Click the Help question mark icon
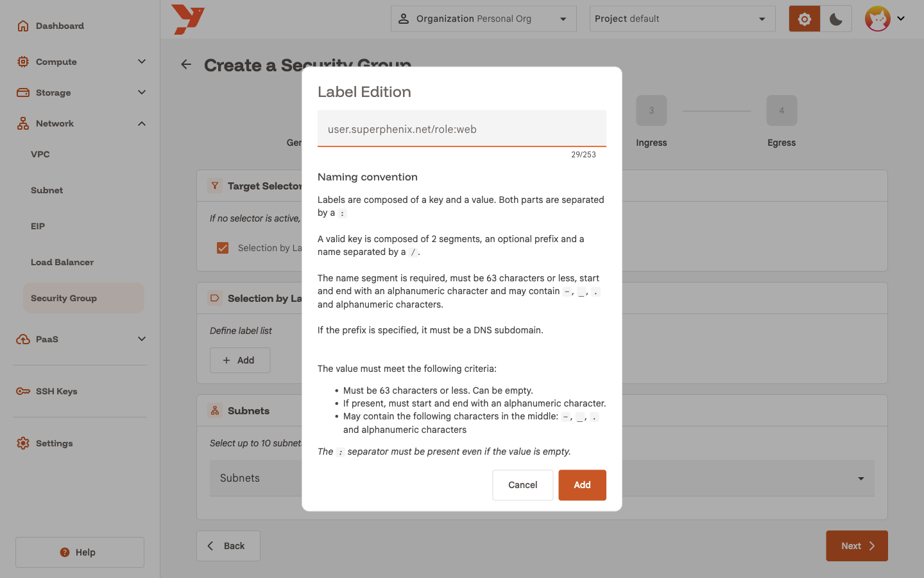 tap(65, 552)
